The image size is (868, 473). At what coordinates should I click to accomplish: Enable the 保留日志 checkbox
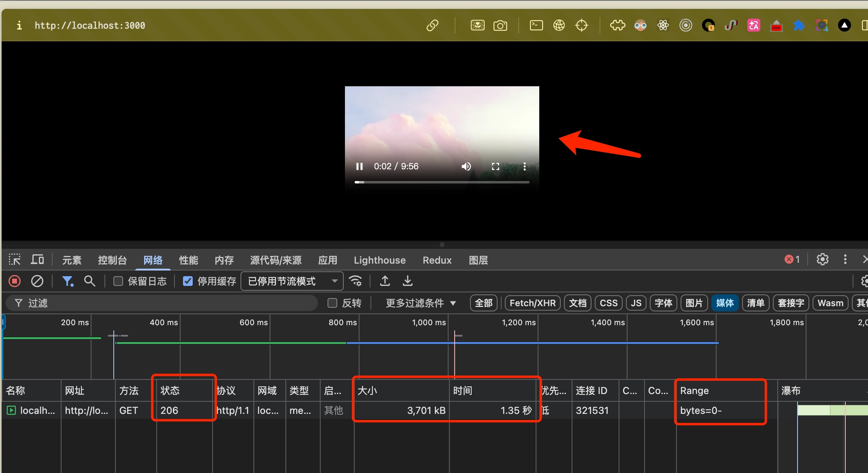click(118, 281)
